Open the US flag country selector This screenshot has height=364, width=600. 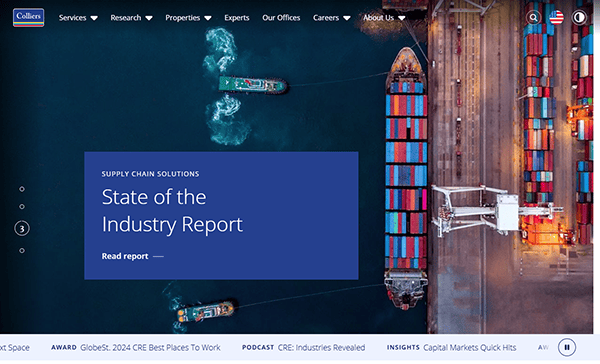(556, 18)
